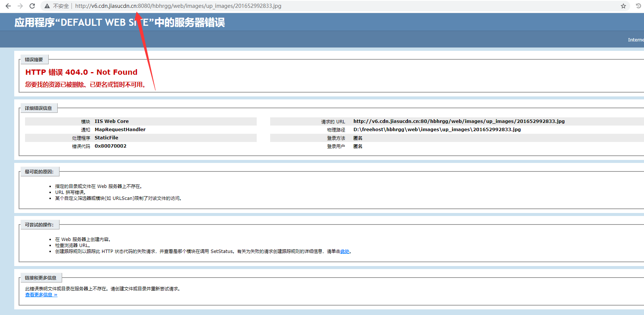The height and width of the screenshot is (315, 644).
Task: Click the '最可能的原因:' section legend
Action: [x=39, y=172]
